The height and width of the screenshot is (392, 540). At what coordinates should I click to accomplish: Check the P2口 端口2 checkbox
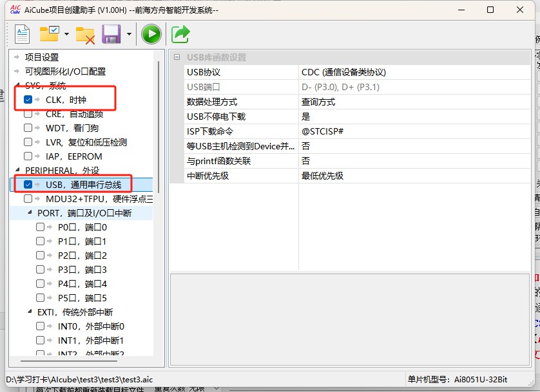[41, 255]
